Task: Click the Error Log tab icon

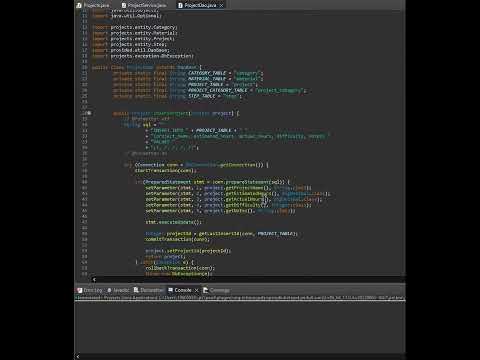Action: (80, 290)
